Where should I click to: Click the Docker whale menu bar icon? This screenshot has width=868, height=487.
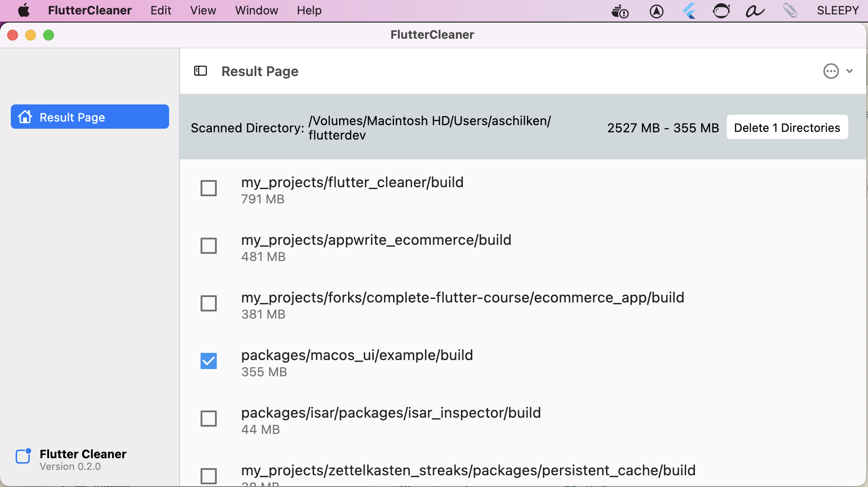coord(620,11)
